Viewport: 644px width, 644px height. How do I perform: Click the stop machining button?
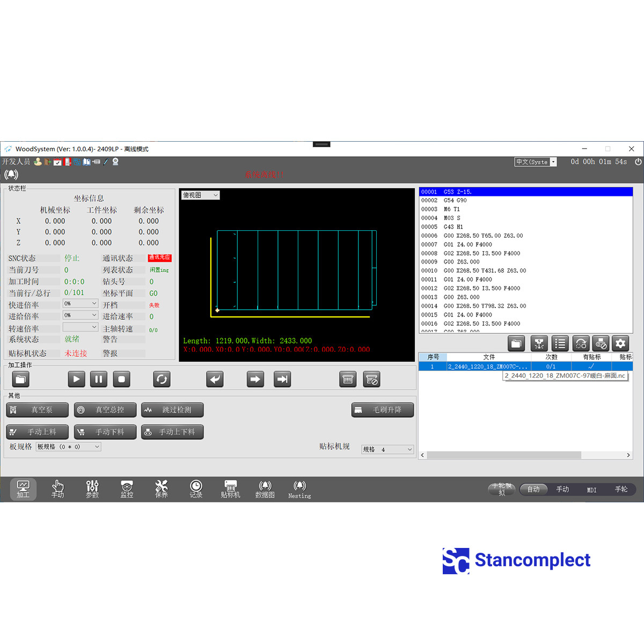122,379
